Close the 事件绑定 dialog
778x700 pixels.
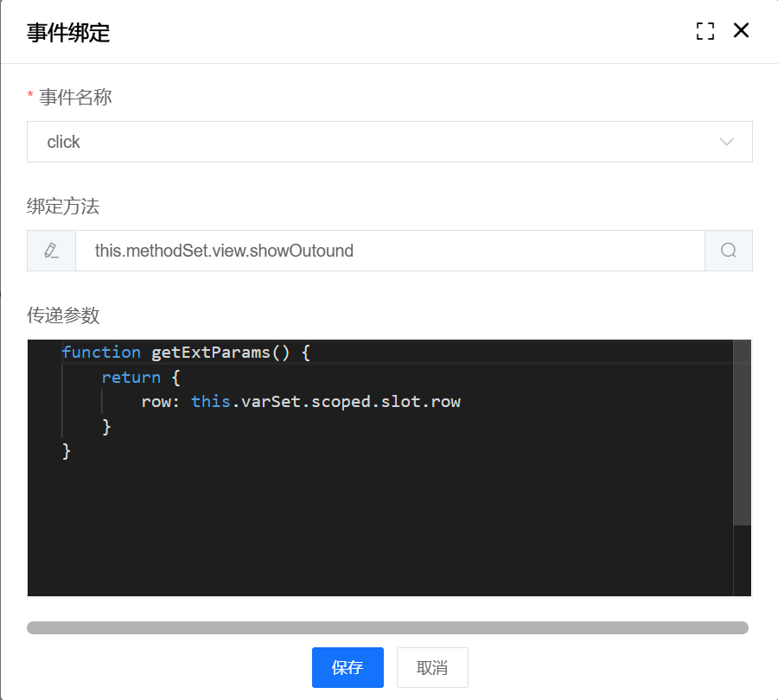click(741, 31)
